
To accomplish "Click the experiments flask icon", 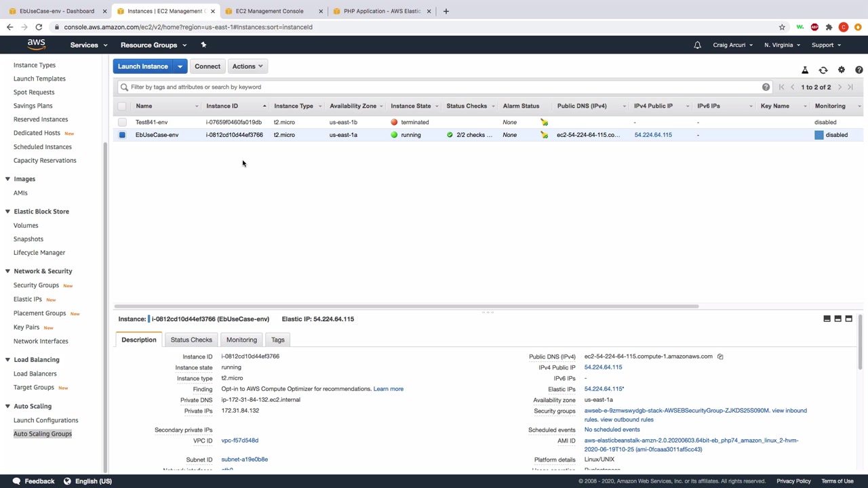I will click(x=805, y=70).
